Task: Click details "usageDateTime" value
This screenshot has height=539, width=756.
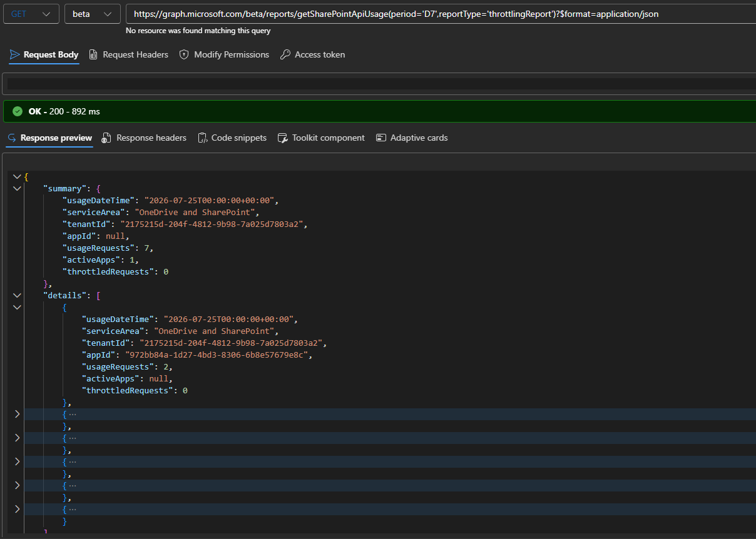Action: [228, 319]
